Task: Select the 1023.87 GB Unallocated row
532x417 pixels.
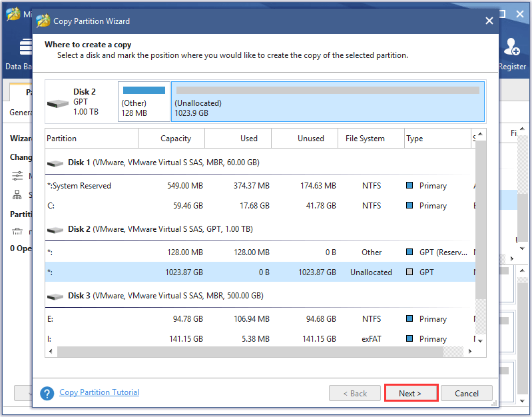Action: tap(260, 272)
